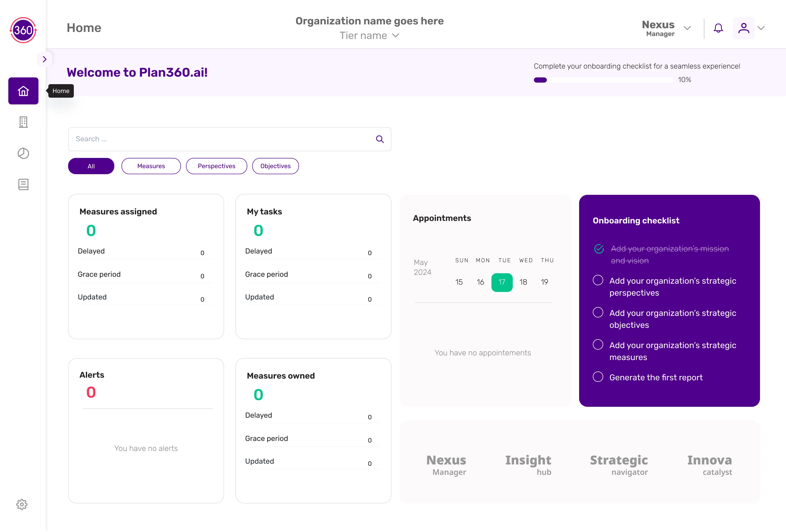Open Settings via the gear icon
786x532 pixels.
pos(22,504)
